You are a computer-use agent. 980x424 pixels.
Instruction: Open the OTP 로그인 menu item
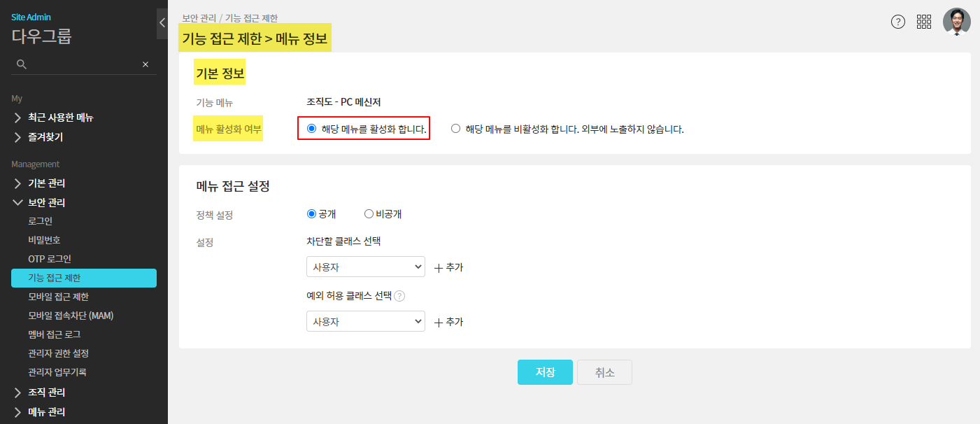point(50,259)
